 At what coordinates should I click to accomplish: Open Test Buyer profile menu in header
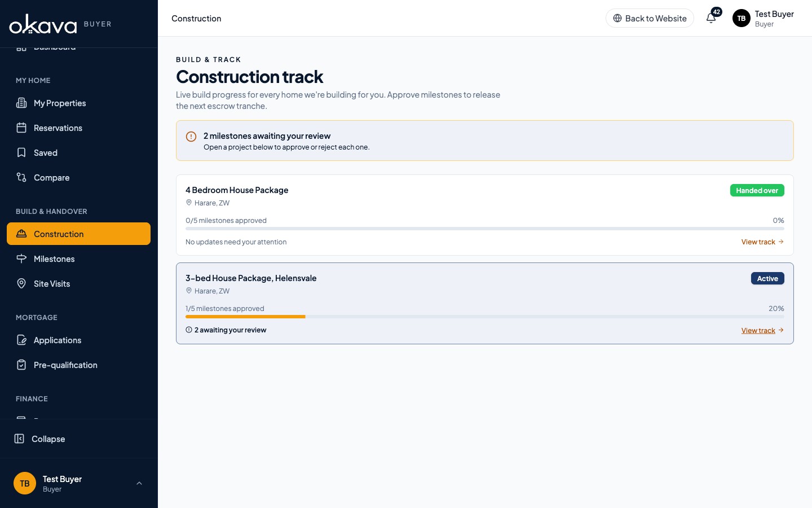(x=763, y=18)
